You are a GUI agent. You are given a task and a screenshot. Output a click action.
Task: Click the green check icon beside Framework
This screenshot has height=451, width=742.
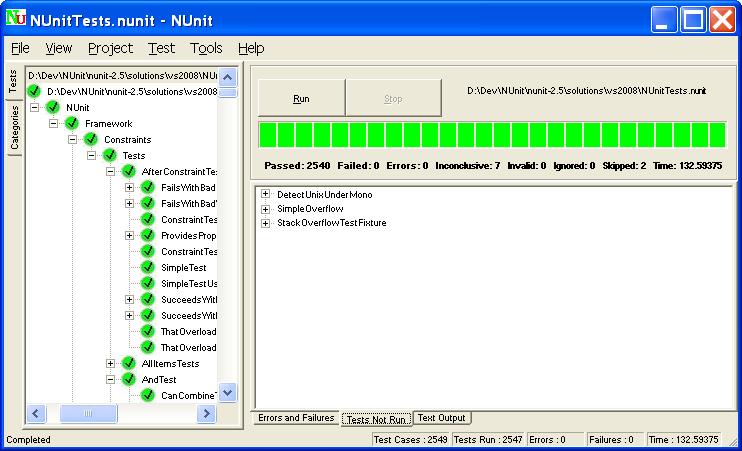[72, 124]
